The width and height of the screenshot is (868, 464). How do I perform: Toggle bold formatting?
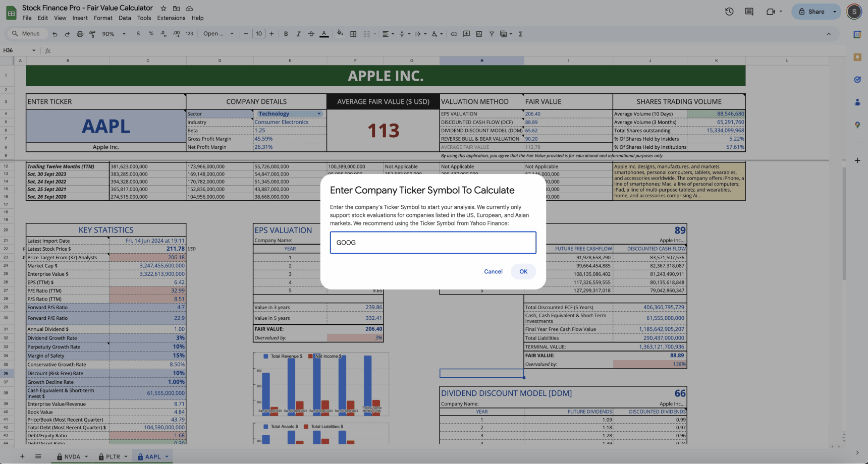286,34
